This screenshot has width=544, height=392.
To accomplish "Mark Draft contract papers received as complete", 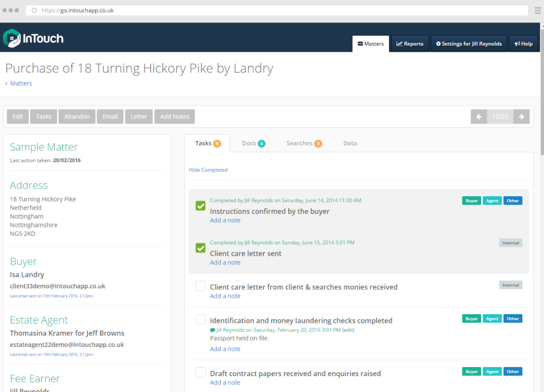I will [x=200, y=372].
